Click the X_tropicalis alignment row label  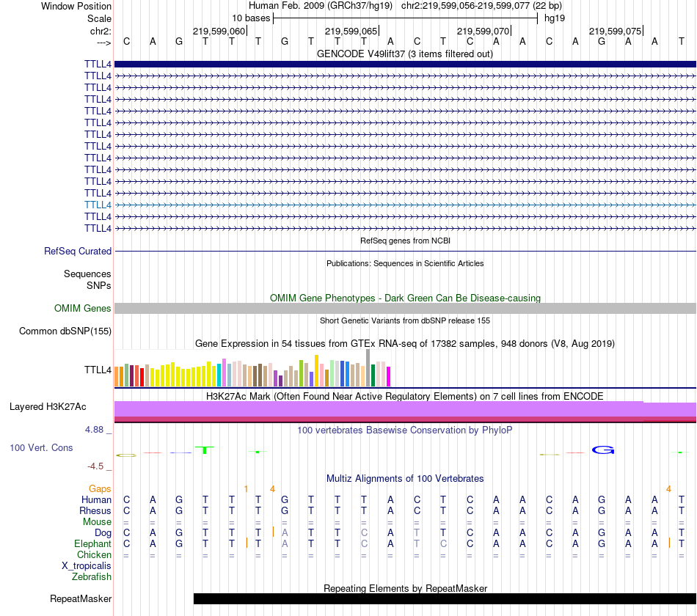(87, 566)
